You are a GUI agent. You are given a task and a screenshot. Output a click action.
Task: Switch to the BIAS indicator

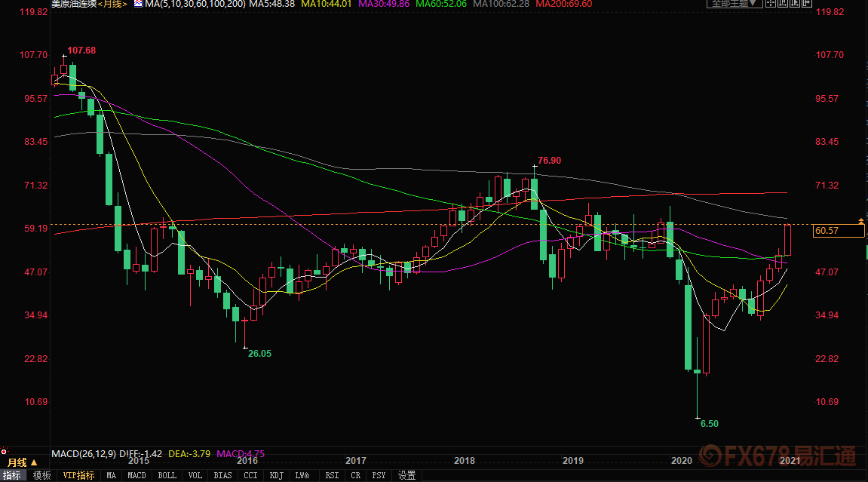point(222,475)
